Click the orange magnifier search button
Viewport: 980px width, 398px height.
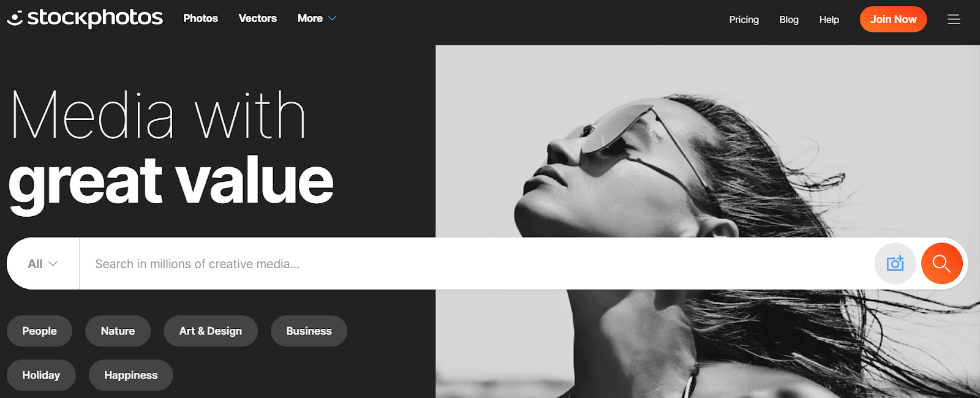[x=941, y=263]
